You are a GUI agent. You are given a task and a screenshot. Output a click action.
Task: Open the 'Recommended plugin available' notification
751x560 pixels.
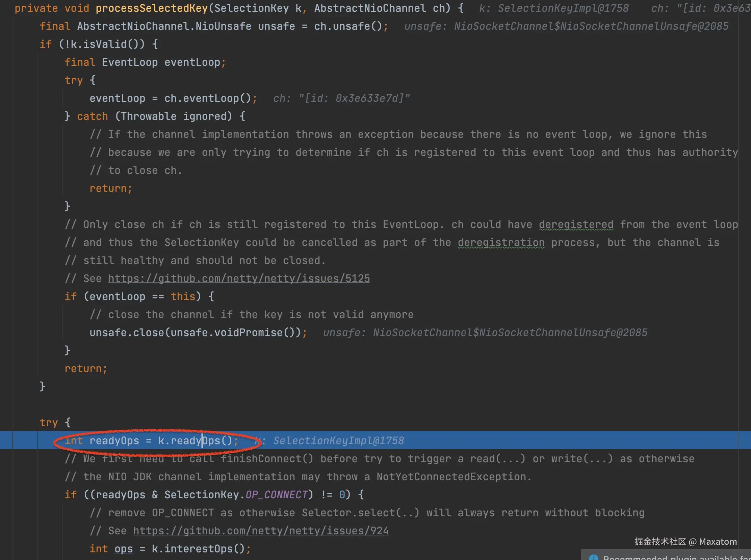(x=676, y=557)
